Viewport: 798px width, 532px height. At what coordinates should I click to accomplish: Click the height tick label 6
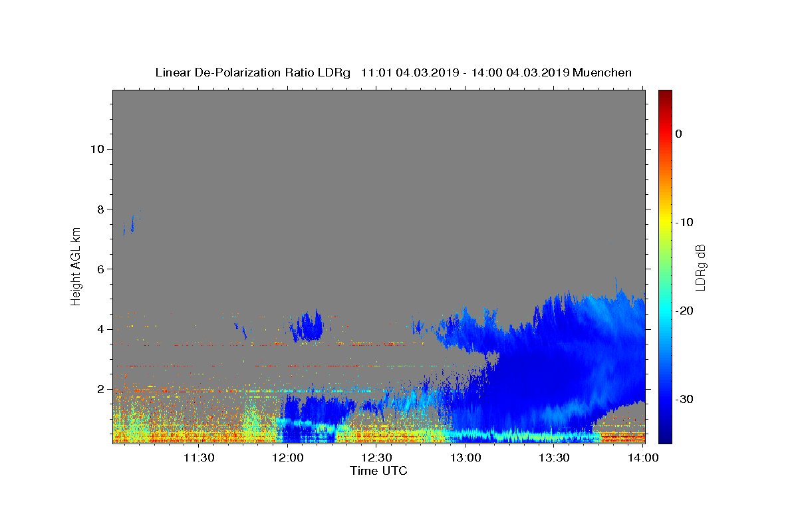(100, 269)
